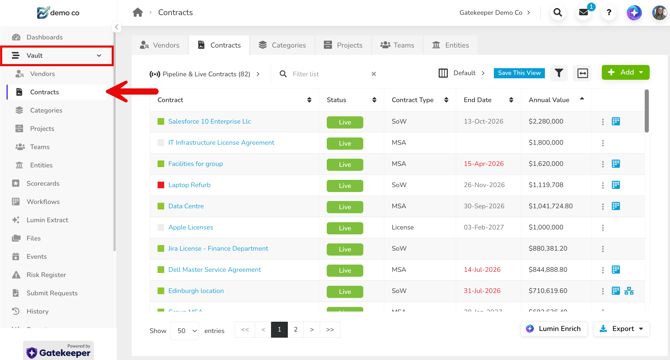Click the Lumin Enrich button
The image size is (670, 360).
[x=554, y=329]
